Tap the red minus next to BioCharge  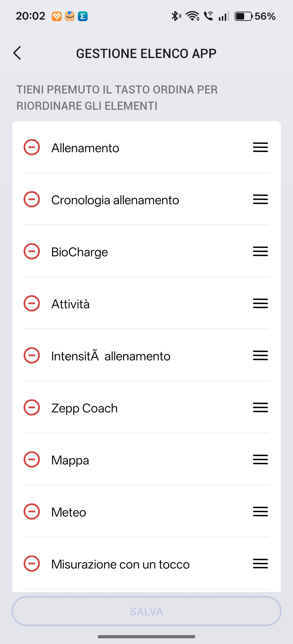click(32, 252)
